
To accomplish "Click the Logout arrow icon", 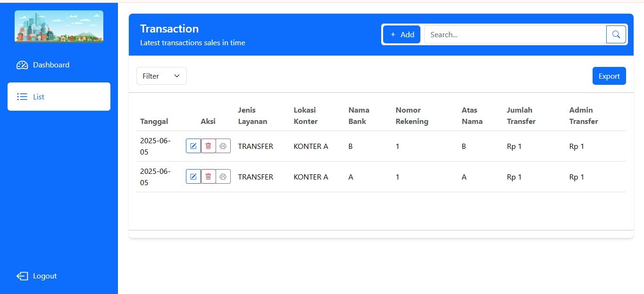I will [22, 276].
